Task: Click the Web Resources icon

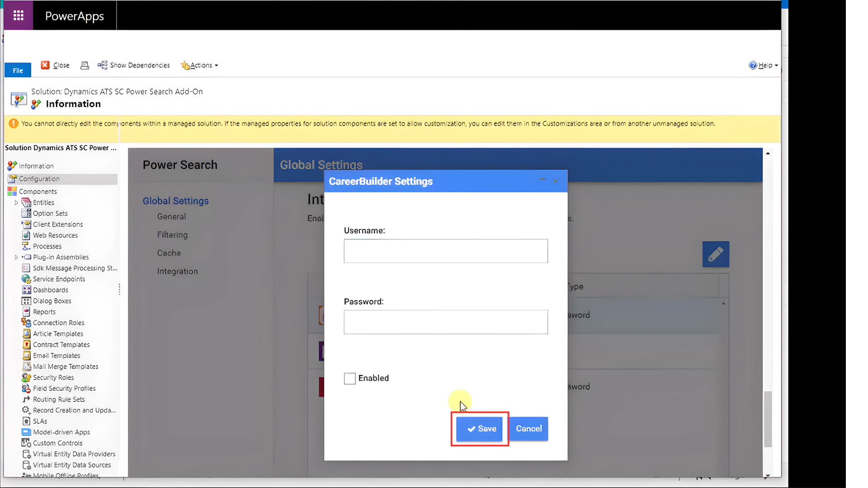Action: 26,235
